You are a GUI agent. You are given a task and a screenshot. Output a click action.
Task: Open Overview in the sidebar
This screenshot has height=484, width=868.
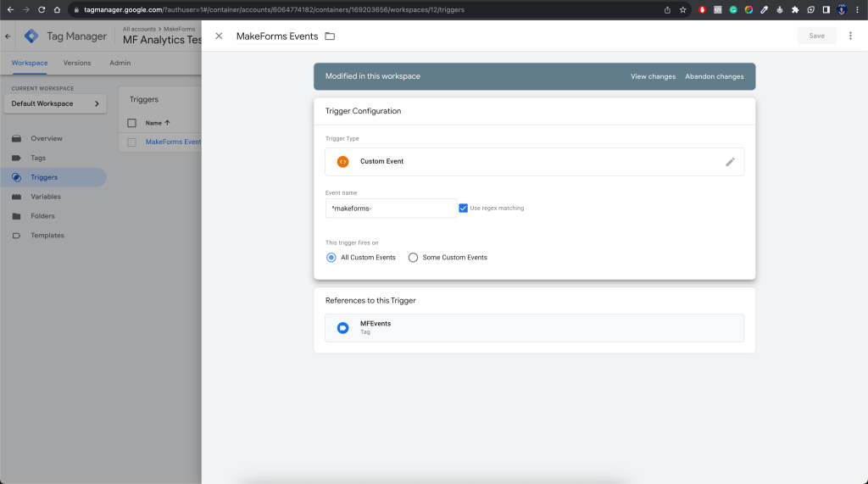point(47,138)
